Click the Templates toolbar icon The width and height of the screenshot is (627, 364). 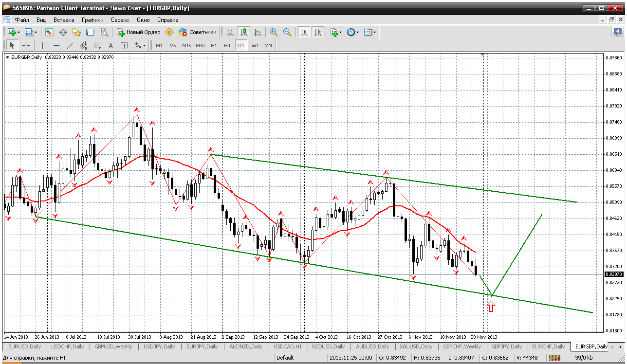[368, 32]
